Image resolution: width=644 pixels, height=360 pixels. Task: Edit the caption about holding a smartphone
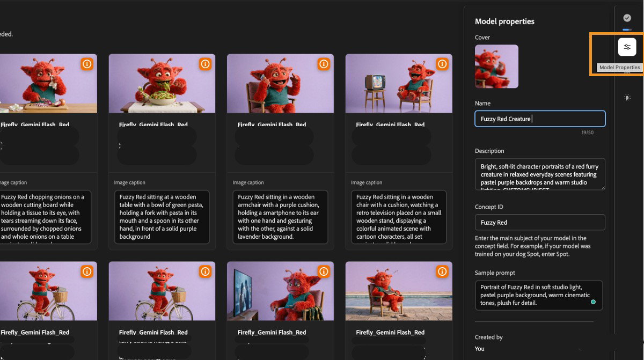click(x=280, y=217)
